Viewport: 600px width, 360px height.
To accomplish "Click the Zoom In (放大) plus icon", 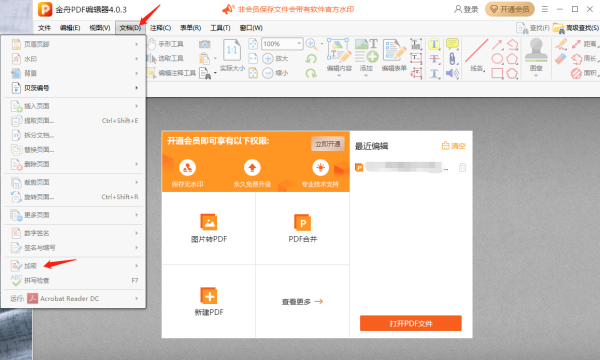I will click(x=268, y=59).
